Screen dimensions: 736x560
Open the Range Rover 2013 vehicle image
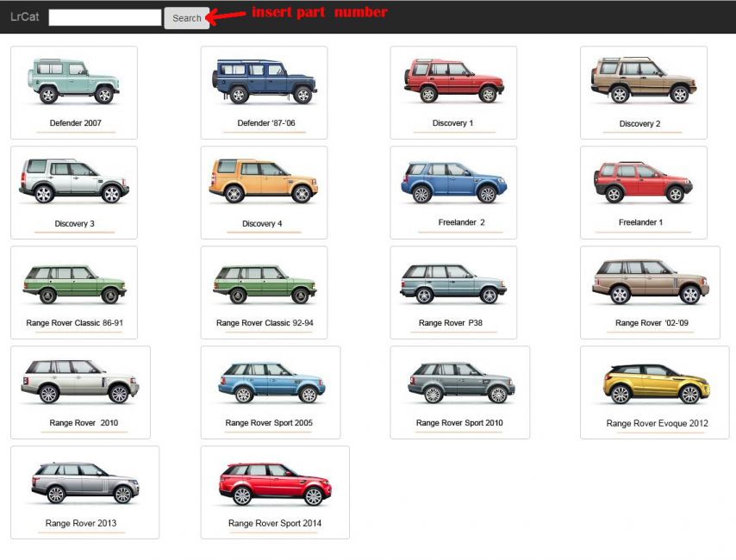85,483
